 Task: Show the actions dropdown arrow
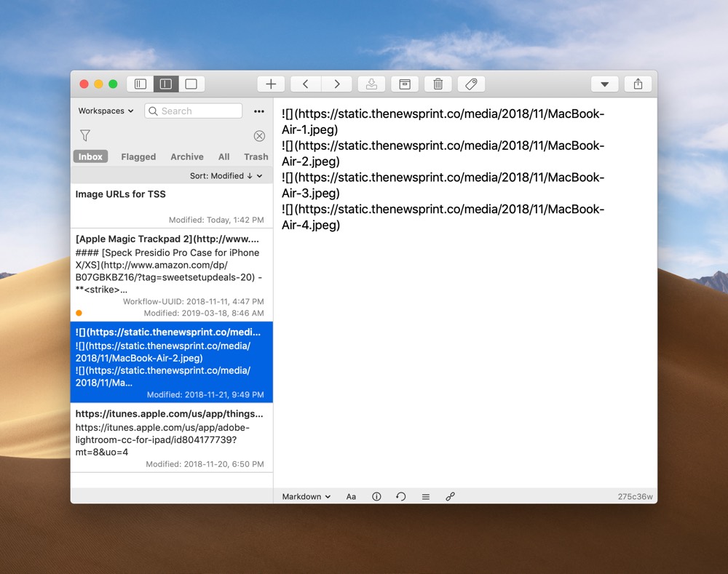604,84
